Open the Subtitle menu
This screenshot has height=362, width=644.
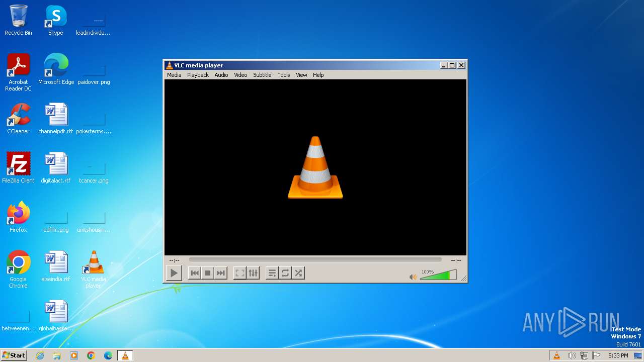pyautogui.click(x=262, y=75)
